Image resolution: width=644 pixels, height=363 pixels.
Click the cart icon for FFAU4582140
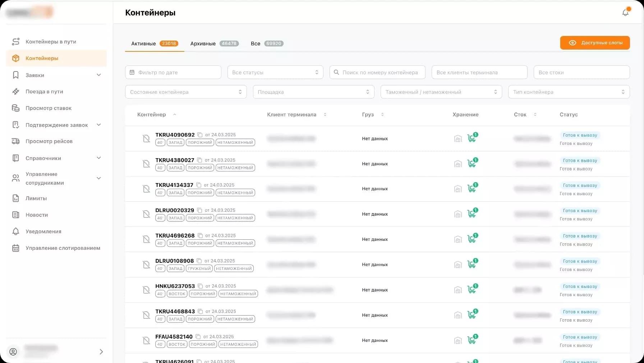471,340
